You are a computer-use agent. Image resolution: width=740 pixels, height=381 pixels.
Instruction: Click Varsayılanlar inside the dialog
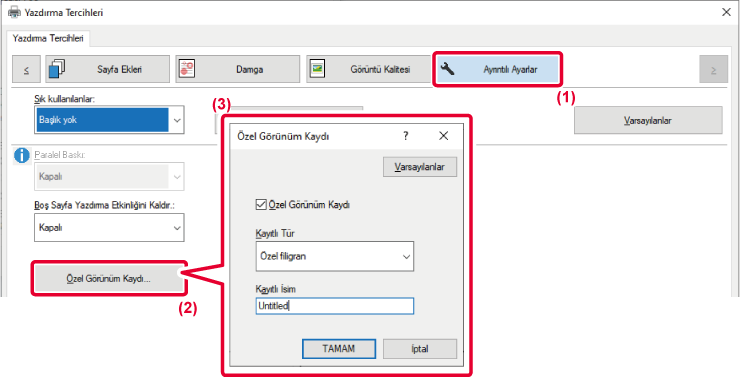click(x=420, y=167)
